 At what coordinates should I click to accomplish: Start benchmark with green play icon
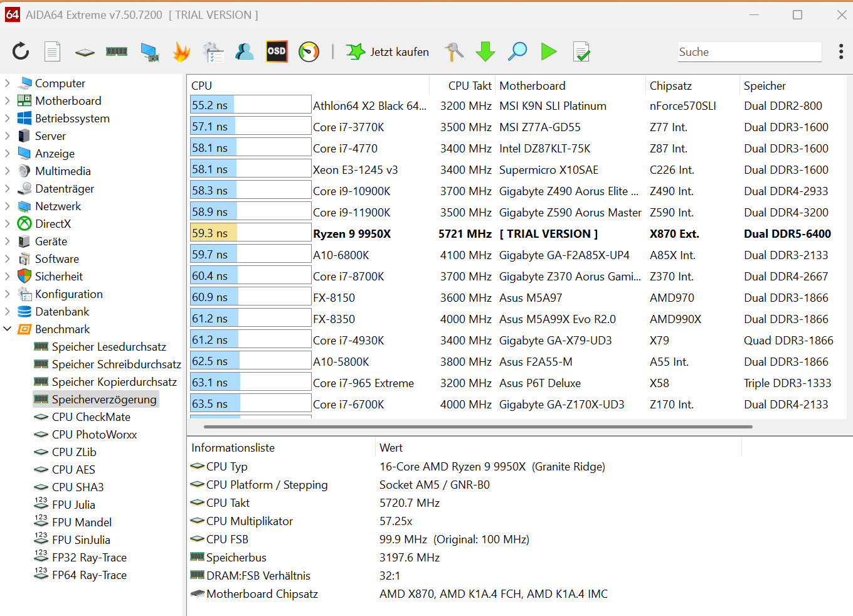(549, 51)
